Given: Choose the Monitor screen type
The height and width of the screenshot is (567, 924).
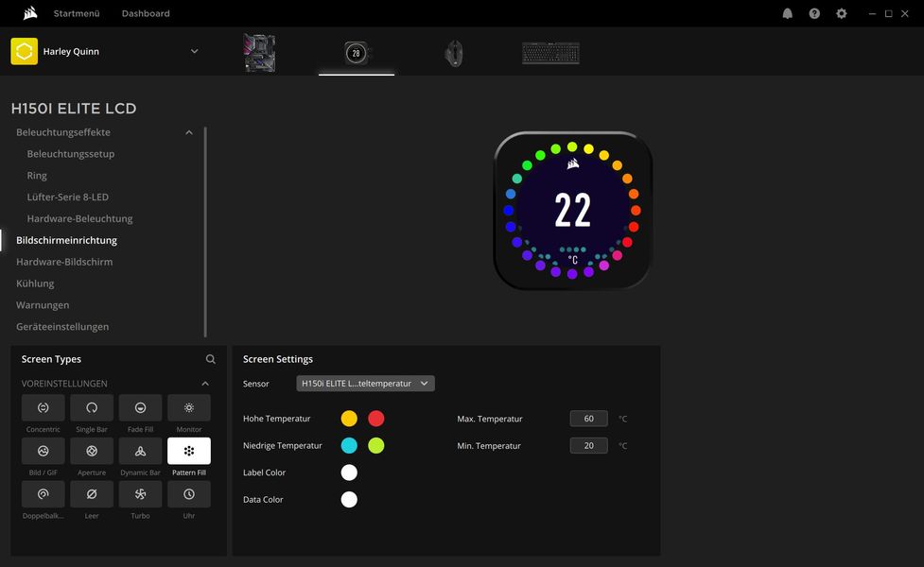Looking at the screenshot, I should (189, 407).
